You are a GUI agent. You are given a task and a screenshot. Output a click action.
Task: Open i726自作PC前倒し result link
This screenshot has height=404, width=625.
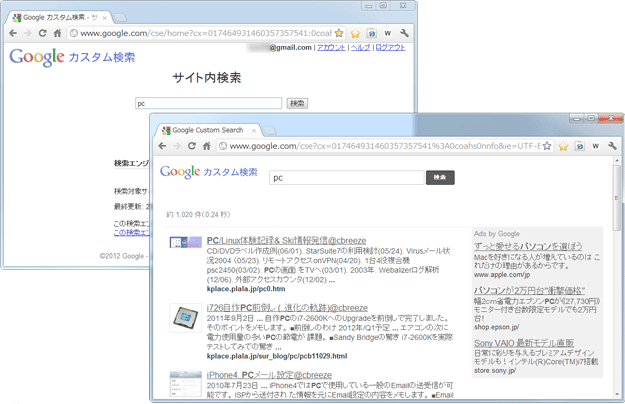pyautogui.click(x=287, y=308)
